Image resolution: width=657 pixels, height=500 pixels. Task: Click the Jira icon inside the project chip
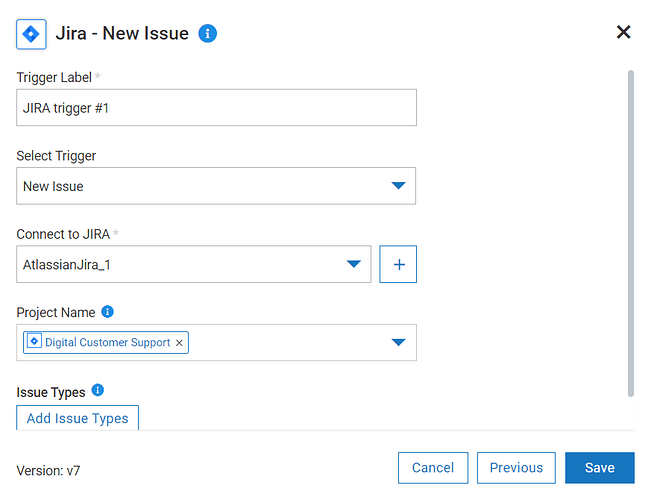(x=34, y=342)
